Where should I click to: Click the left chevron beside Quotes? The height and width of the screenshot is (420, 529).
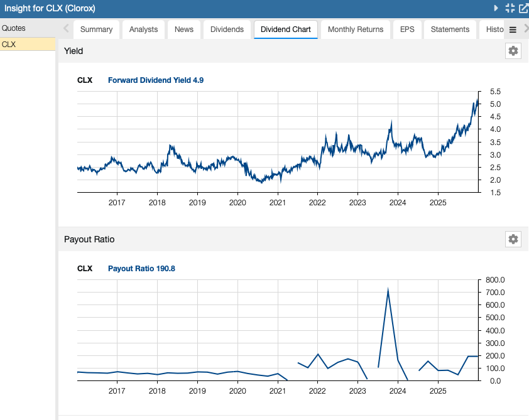click(65, 28)
